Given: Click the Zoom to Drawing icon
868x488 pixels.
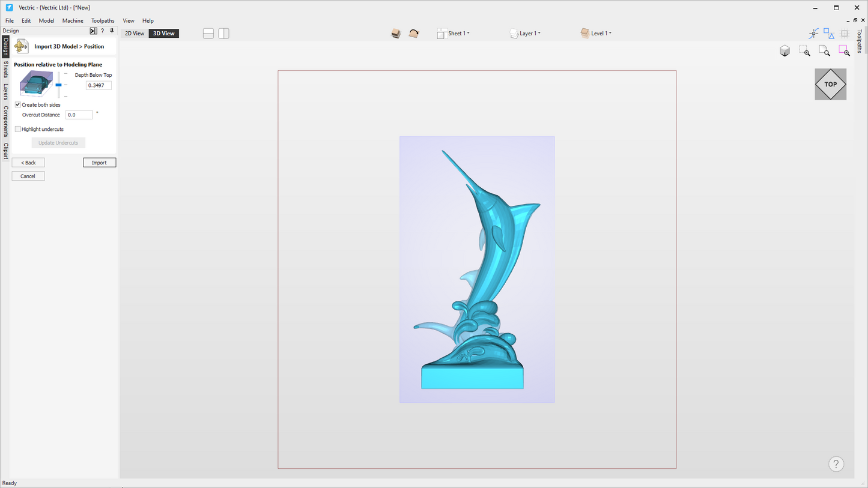Looking at the screenshot, I should (x=824, y=50).
